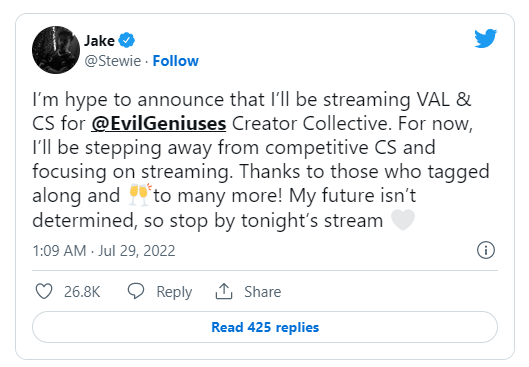Image resolution: width=529 pixels, height=367 pixels.
Task: Click the tweet text about stepping away
Action: pyautogui.click(x=234, y=148)
